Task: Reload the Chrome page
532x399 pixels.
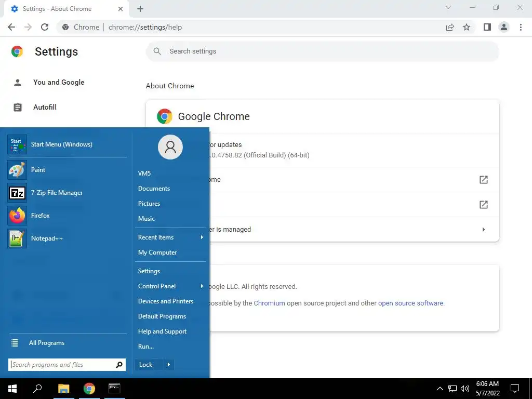Action: pyautogui.click(x=45, y=27)
